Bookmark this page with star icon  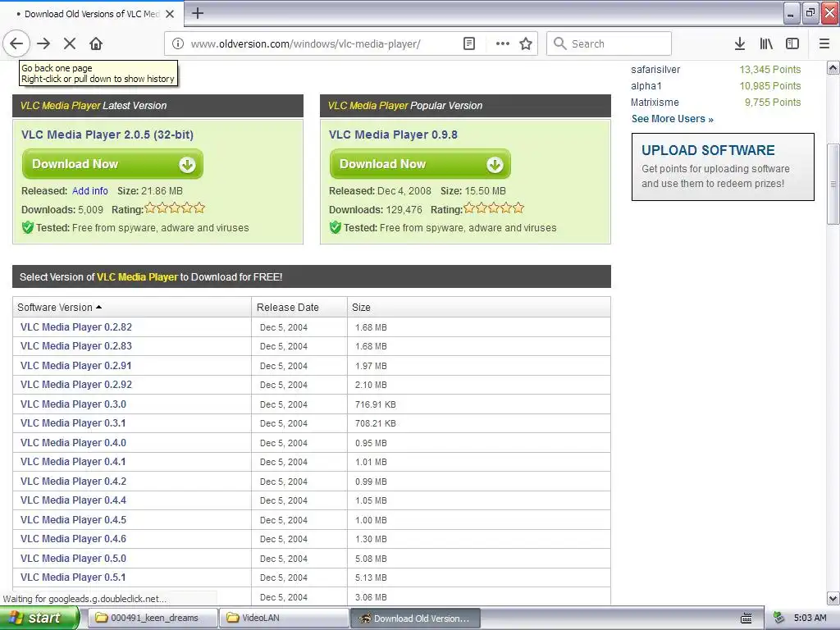coord(526,43)
